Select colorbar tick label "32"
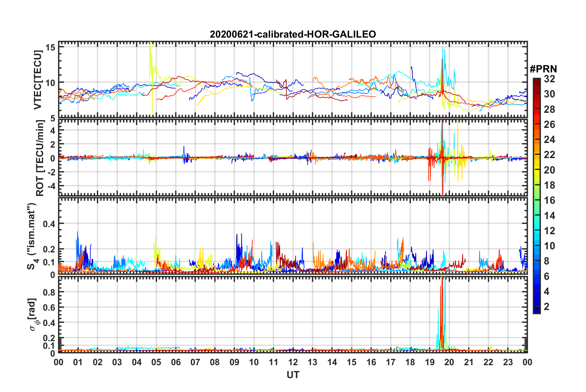The width and height of the screenshot is (586, 392). (549, 79)
